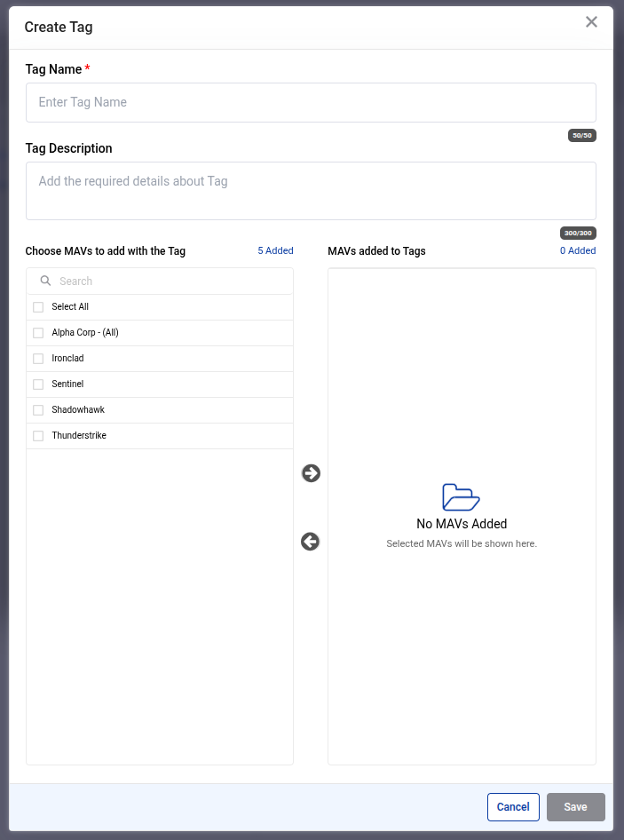Toggle the Thunderstrike checkbox
This screenshot has width=624, height=840.
coord(38,436)
